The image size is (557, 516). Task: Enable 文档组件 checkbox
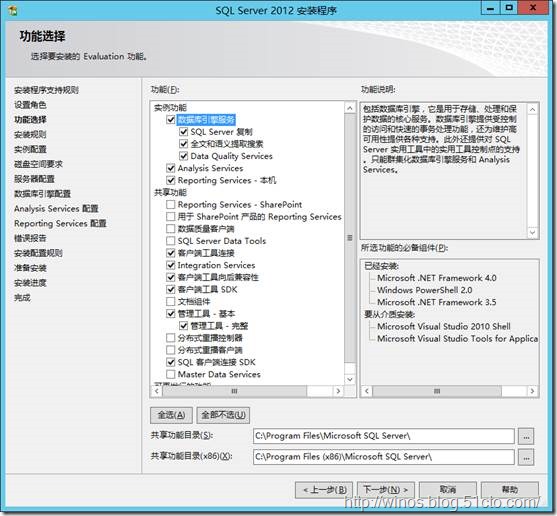[171, 302]
